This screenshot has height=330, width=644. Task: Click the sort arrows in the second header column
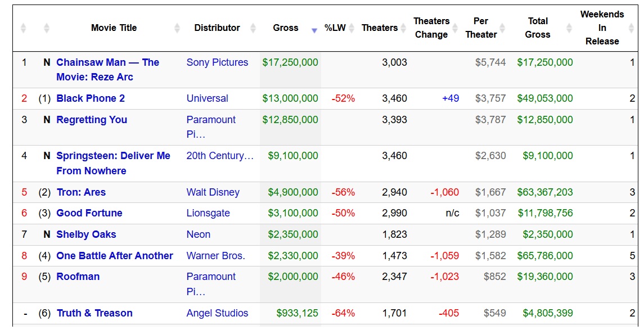pos(47,28)
